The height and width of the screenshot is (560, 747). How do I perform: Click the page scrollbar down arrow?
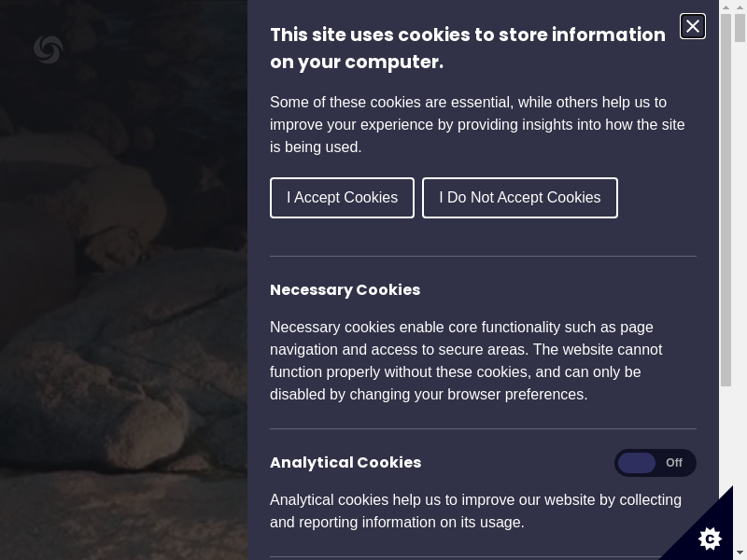pos(740,553)
